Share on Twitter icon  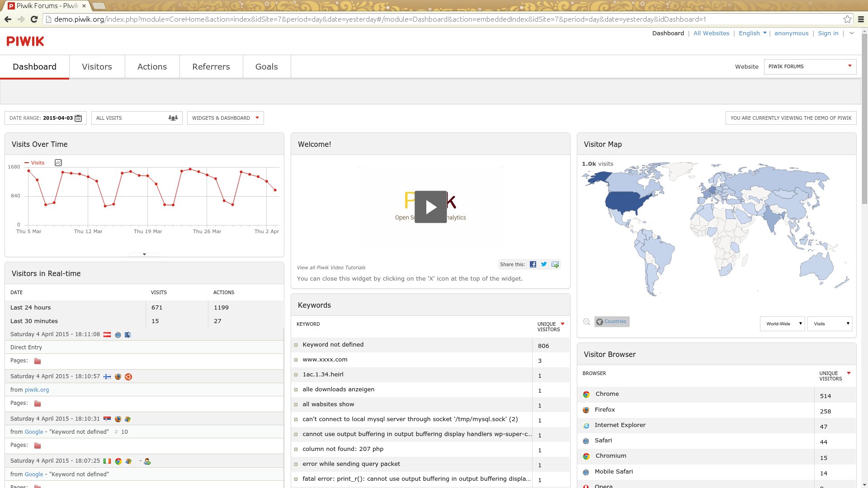544,264
